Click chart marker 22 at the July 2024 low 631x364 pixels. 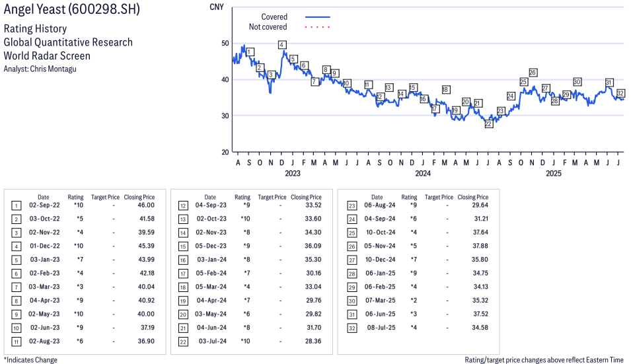coord(488,124)
